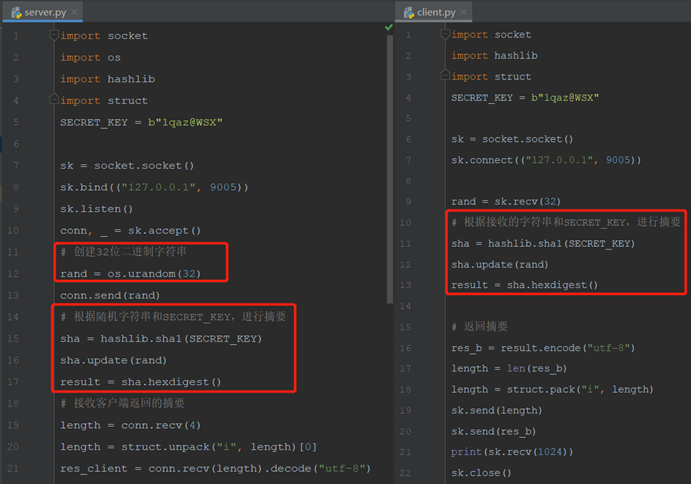Click 'conn.send(rand)' line in server.py
691x484 pixels.
click(x=110, y=295)
